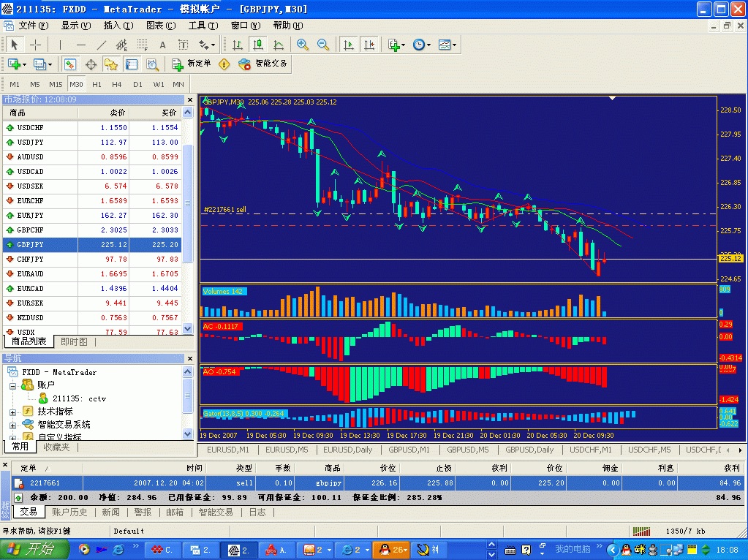Expand the 技术指标 tree node
The width and height of the screenshot is (748, 560).
[x=13, y=412]
